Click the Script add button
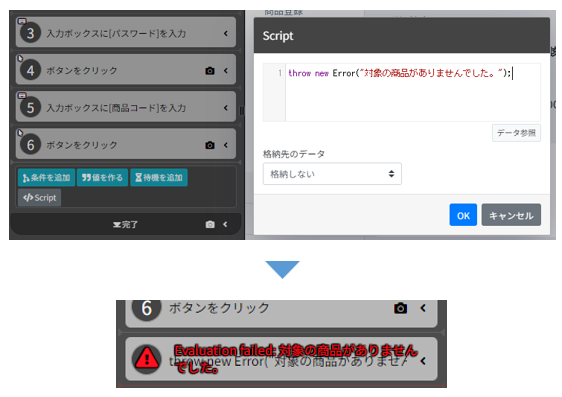This screenshot has height=397, width=562. pos(39,197)
